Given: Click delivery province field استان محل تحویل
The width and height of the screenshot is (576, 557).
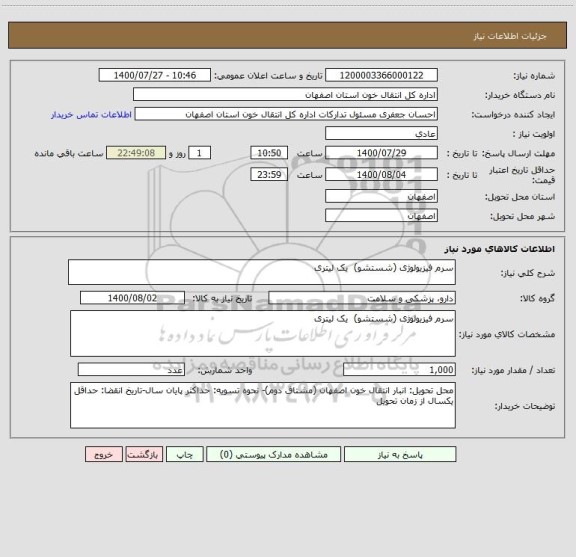Looking at the screenshot, I should pyautogui.click(x=381, y=197).
